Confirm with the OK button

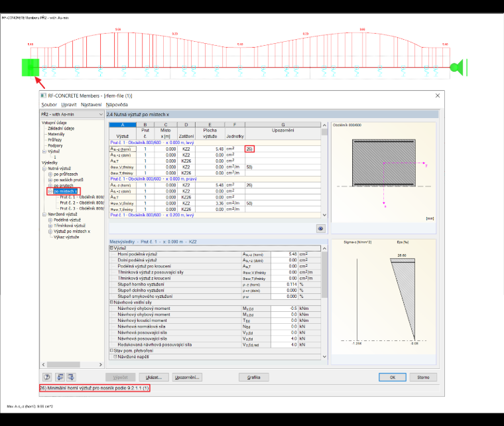point(393,378)
